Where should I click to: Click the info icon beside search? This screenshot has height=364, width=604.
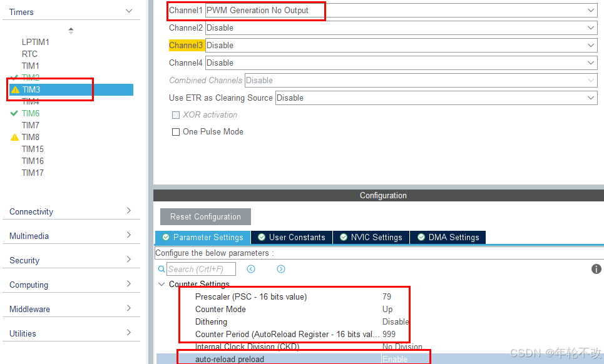[x=596, y=269]
